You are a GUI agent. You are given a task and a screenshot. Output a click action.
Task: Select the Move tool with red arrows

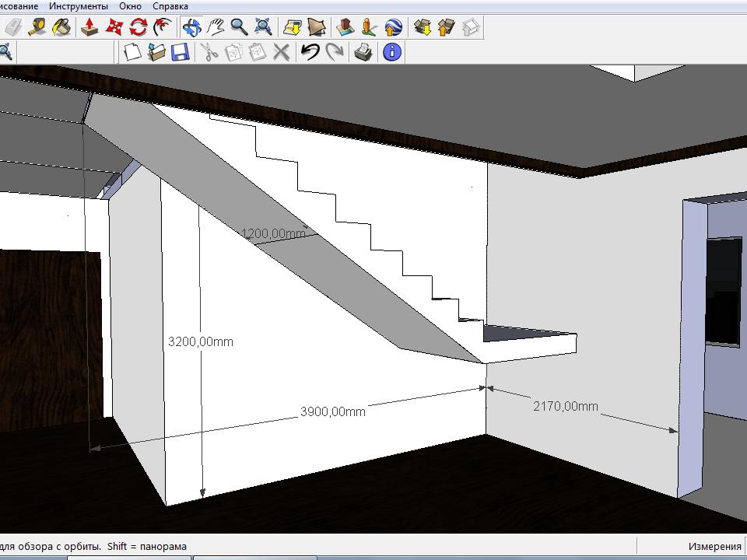coord(114,28)
